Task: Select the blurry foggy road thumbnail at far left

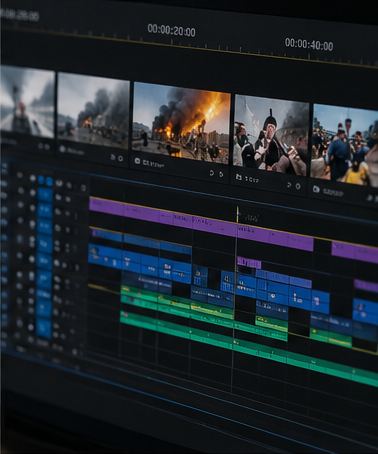Action: coord(27,101)
